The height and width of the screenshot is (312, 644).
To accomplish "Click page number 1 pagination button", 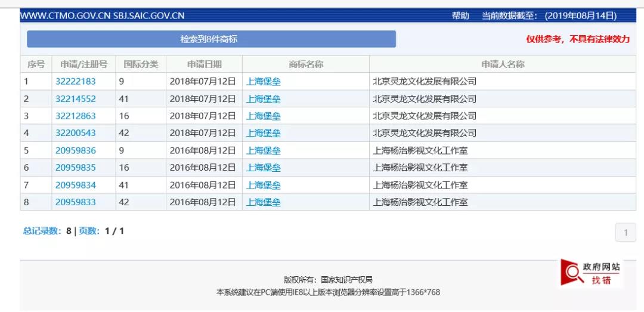I will [x=625, y=232].
